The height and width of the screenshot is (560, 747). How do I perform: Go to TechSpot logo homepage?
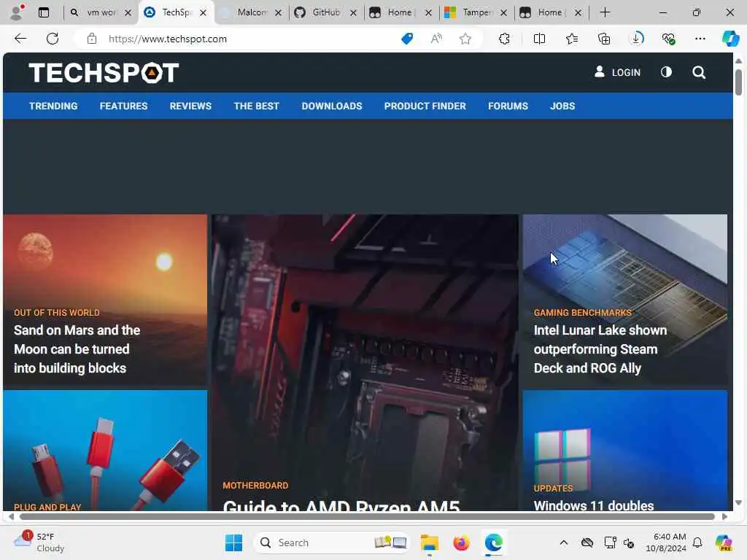click(104, 73)
